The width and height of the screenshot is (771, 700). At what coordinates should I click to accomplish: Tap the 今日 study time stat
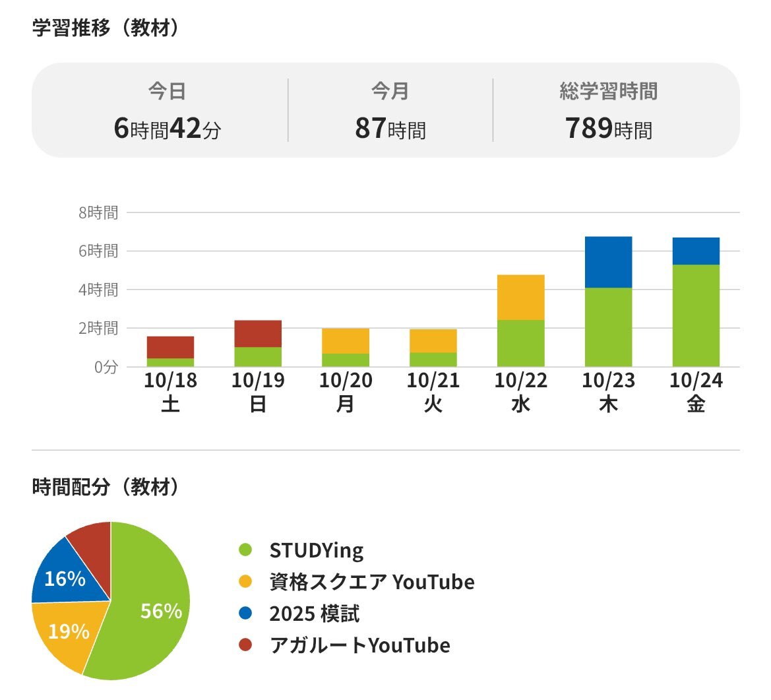click(167, 111)
